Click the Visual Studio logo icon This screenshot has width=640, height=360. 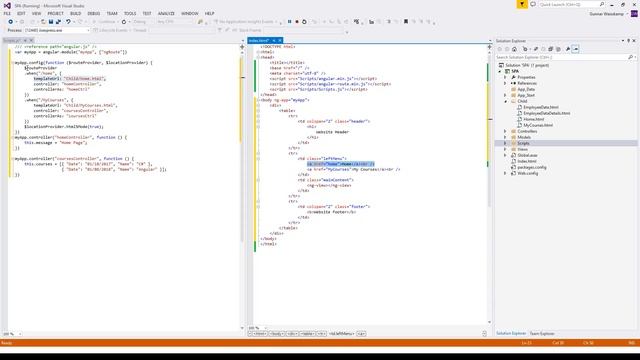7,5
